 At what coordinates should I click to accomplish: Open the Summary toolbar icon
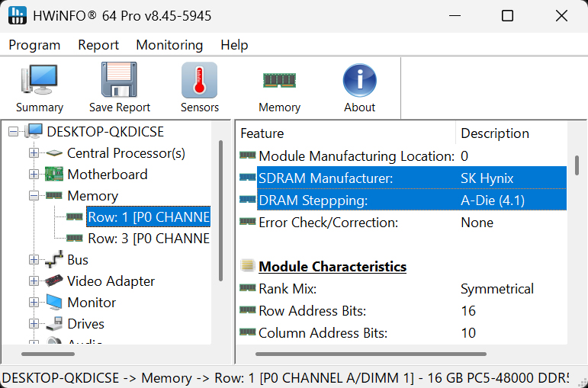[x=39, y=80]
